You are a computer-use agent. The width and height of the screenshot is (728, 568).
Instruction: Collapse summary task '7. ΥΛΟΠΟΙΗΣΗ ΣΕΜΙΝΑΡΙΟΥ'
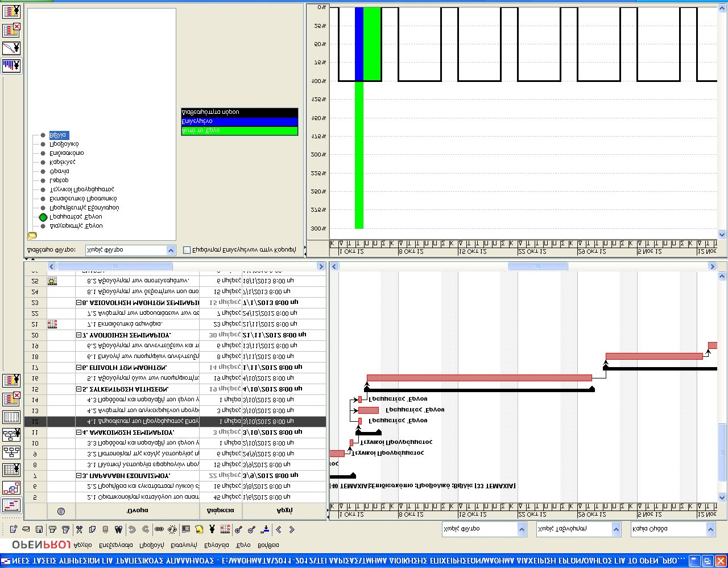[x=79, y=335]
